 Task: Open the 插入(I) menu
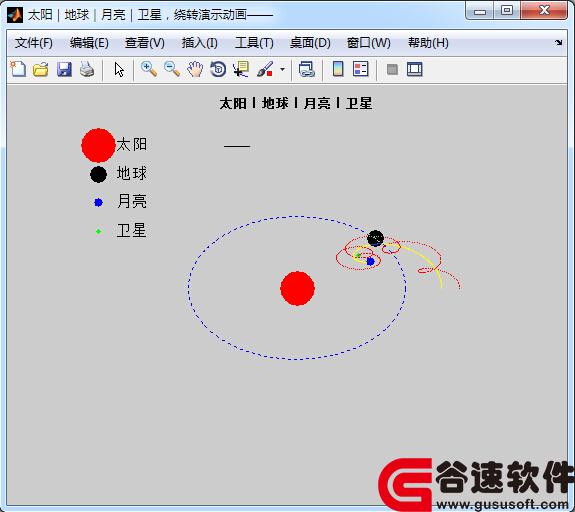click(x=199, y=43)
